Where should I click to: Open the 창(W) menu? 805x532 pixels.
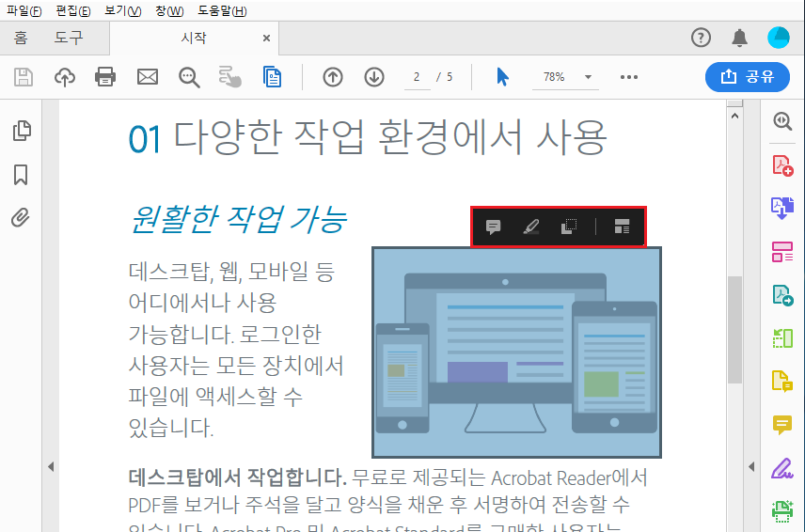point(169,10)
